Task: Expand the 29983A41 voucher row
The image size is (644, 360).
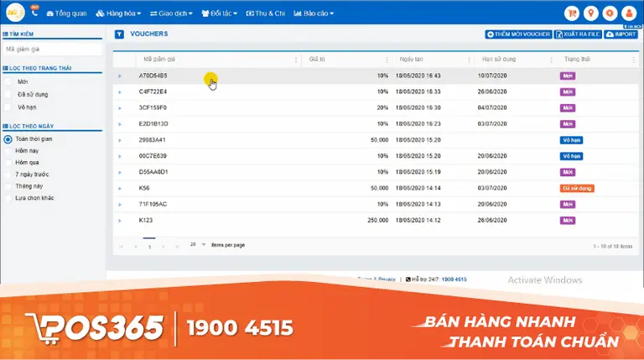Action: click(120, 140)
